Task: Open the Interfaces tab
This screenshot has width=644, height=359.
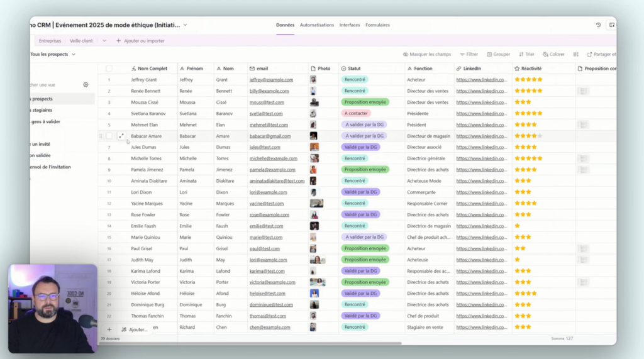Action: [350, 25]
